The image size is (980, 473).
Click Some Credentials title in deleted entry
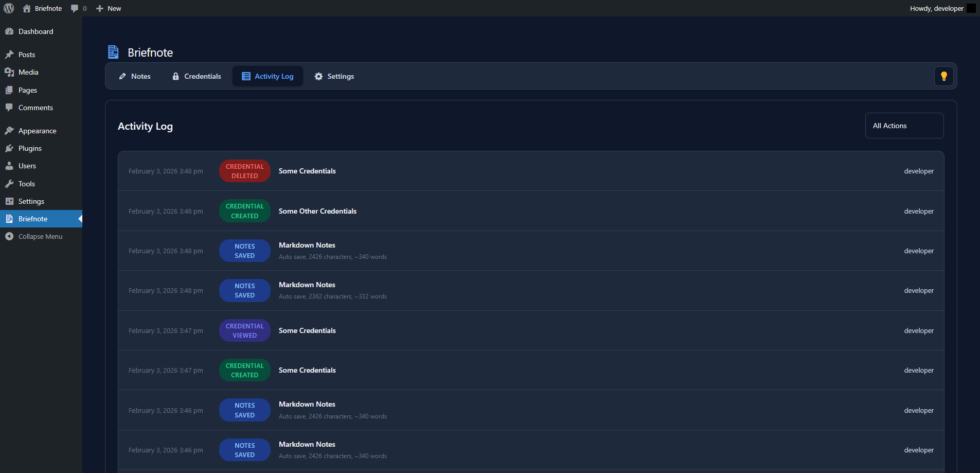307,171
